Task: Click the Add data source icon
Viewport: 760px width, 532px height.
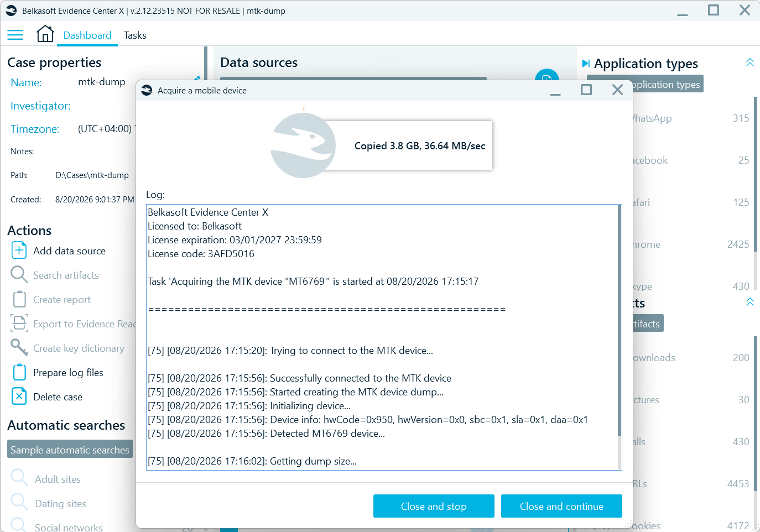Action: tap(19, 251)
